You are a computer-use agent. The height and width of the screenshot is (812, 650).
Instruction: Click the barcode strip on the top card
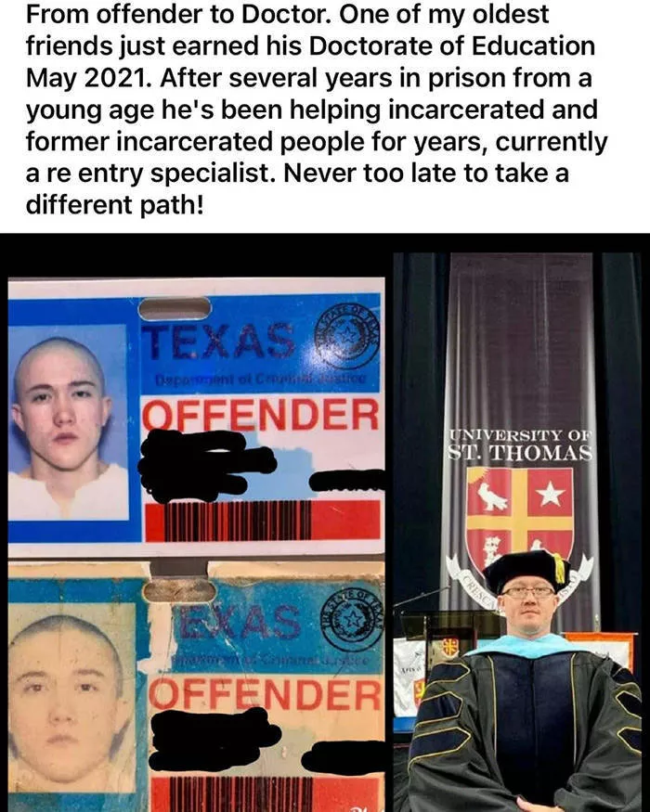[262, 521]
